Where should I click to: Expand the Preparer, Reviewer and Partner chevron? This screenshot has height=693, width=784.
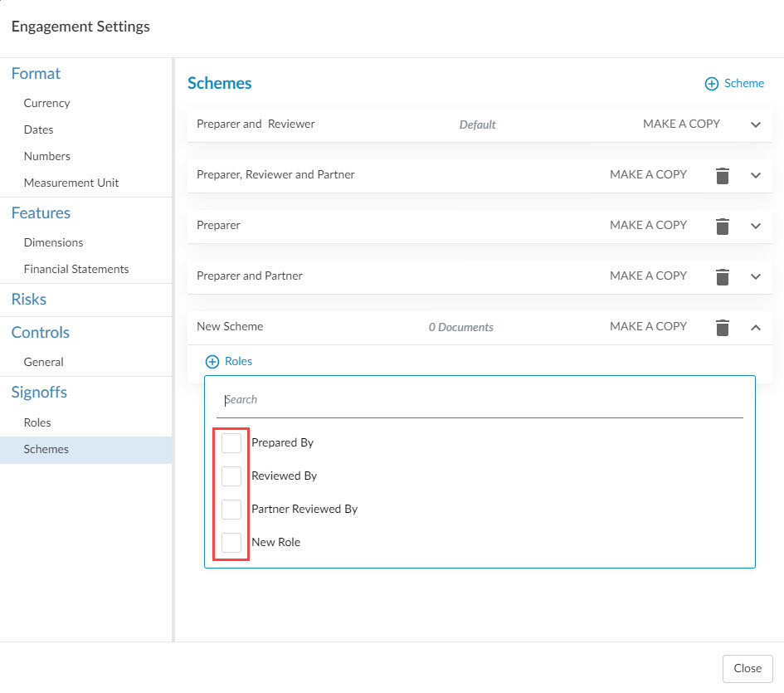[x=756, y=176]
